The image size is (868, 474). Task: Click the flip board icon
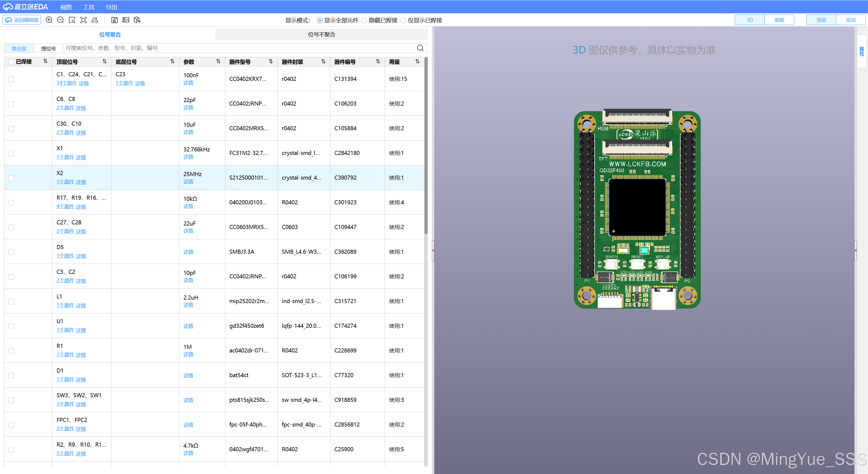click(95, 20)
